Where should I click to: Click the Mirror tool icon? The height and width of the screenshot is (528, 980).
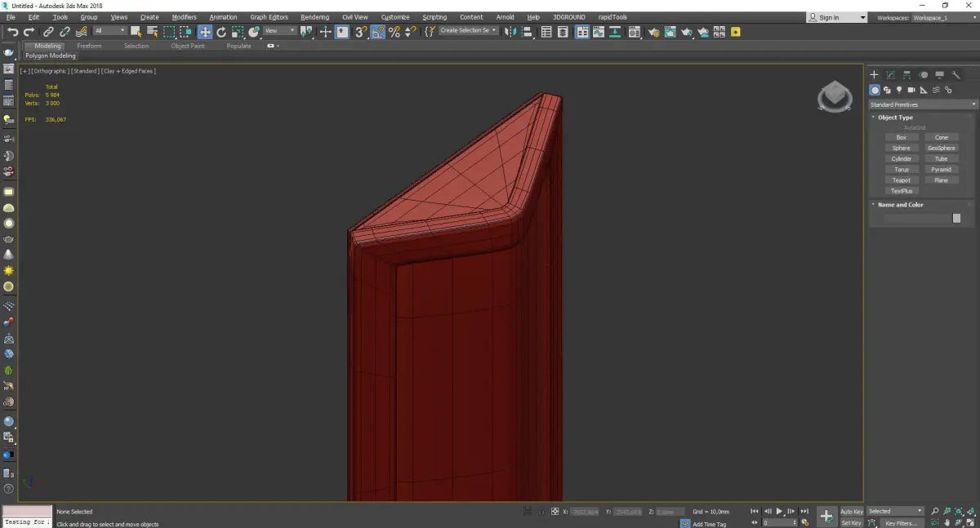510,32
